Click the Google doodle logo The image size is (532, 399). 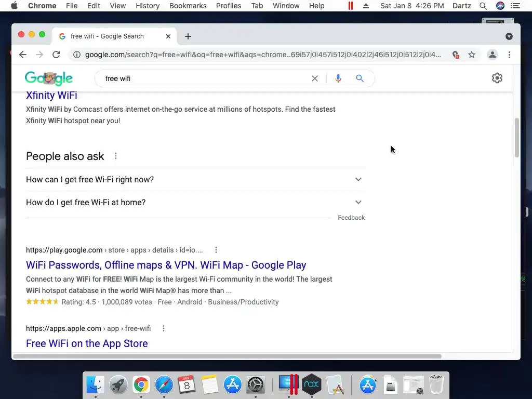coord(49,78)
